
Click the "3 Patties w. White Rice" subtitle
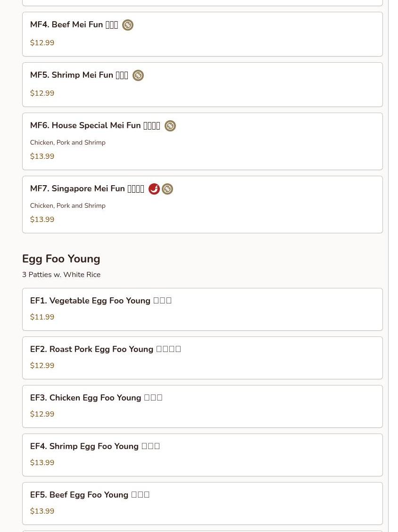tap(61, 275)
